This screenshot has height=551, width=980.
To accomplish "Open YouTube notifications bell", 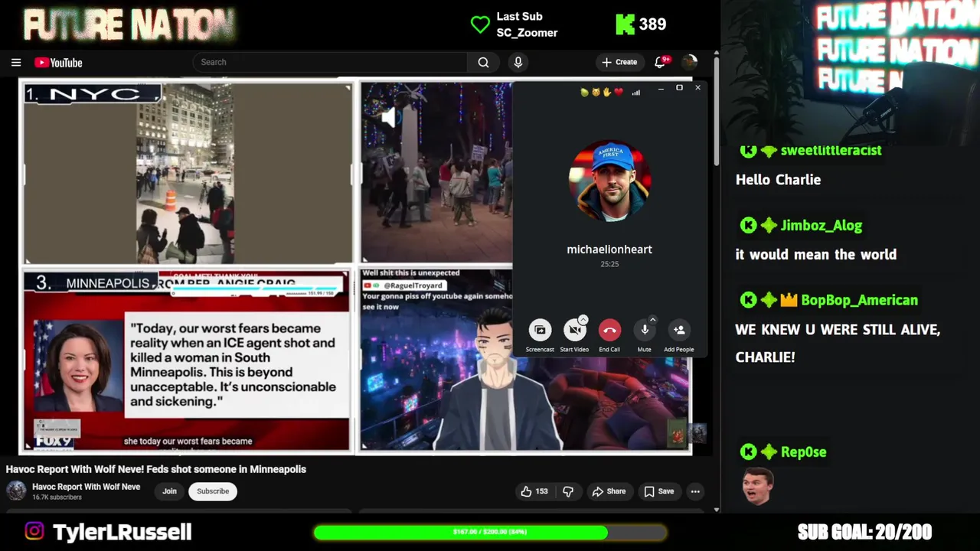I will point(661,62).
